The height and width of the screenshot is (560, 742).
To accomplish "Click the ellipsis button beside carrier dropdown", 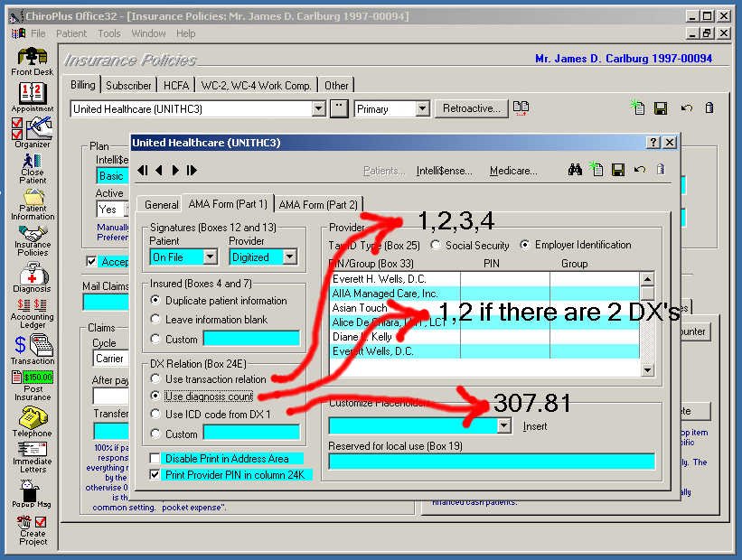I will point(339,108).
